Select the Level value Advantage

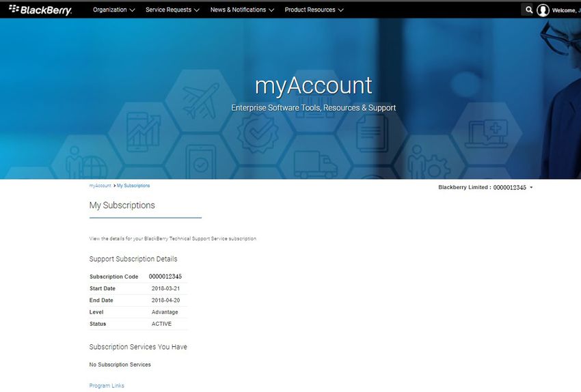pyautogui.click(x=165, y=312)
